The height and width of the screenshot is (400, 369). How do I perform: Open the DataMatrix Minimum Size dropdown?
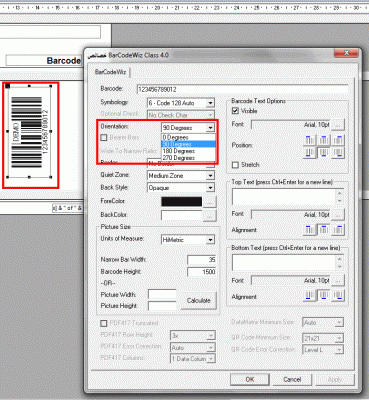click(x=339, y=323)
